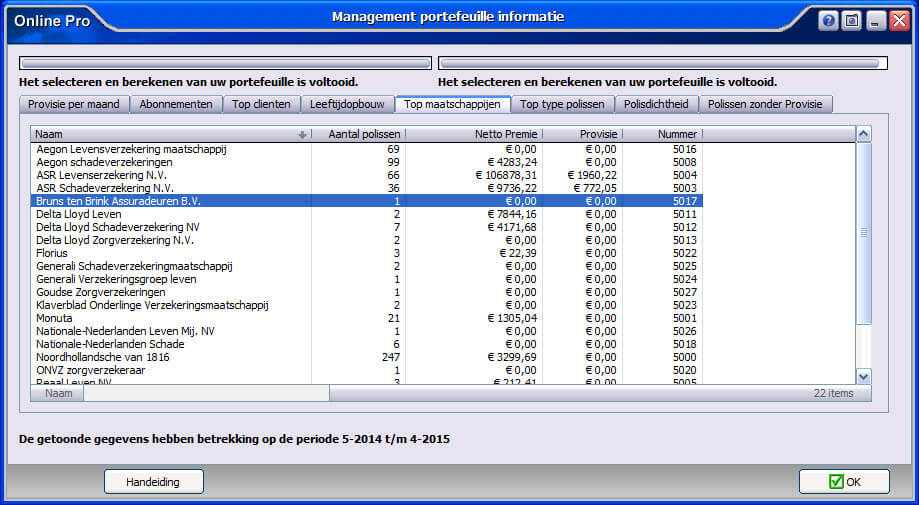The width and height of the screenshot is (919, 505).
Task: Sort by Provisie column header
Action: point(583,134)
